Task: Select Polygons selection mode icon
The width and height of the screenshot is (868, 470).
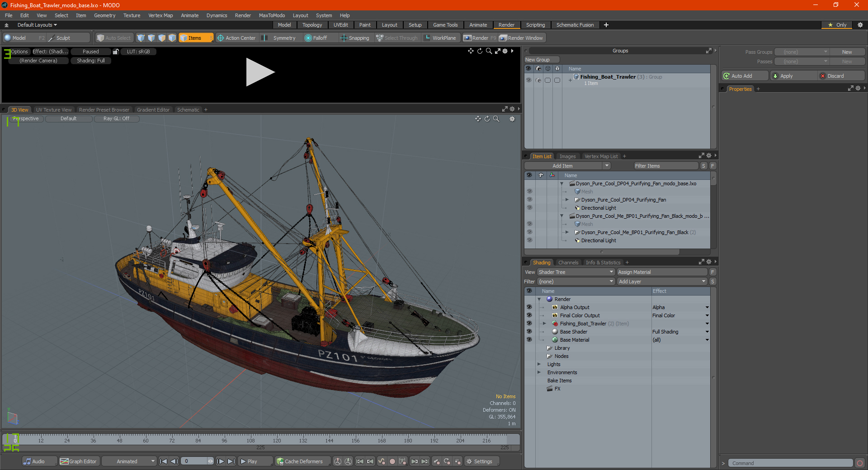Action: 162,38
